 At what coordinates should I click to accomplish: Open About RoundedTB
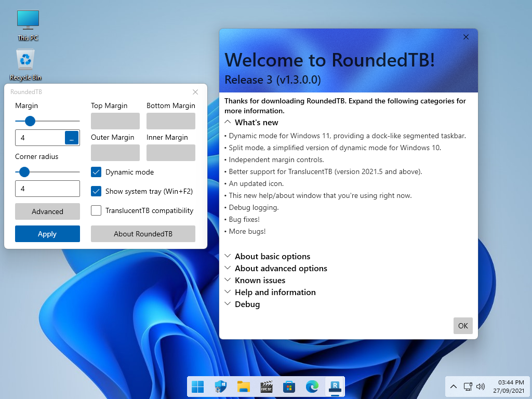coord(143,234)
